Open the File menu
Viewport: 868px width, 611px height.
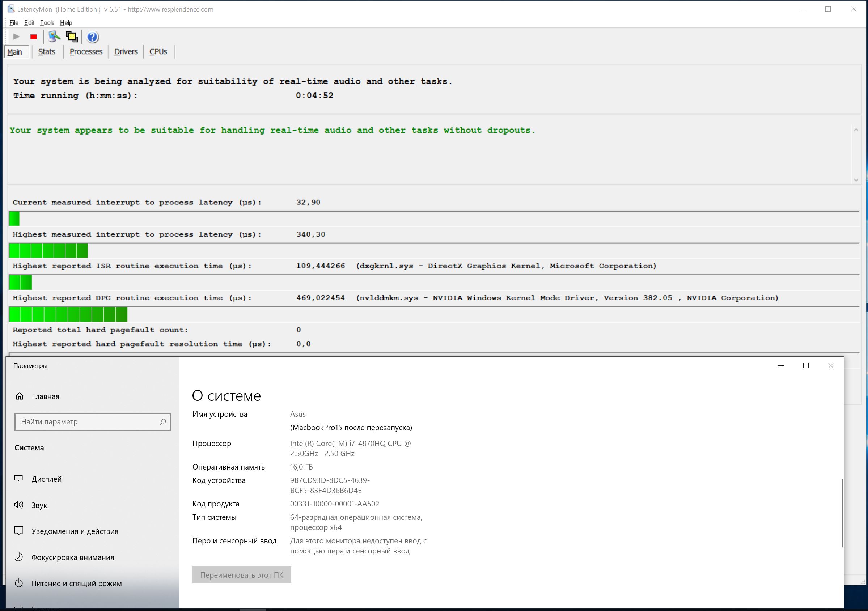point(14,23)
